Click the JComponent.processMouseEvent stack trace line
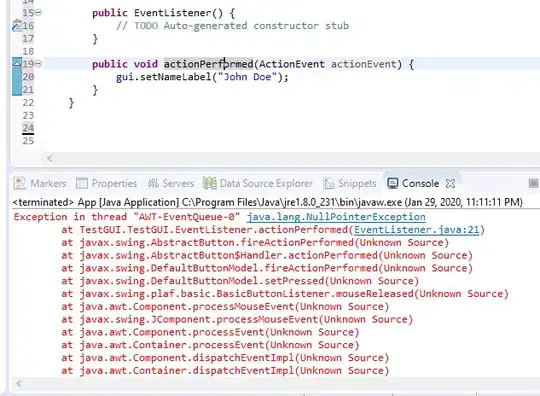Image resolution: width=540 pixels, height=396 pixels. point(237,319)
